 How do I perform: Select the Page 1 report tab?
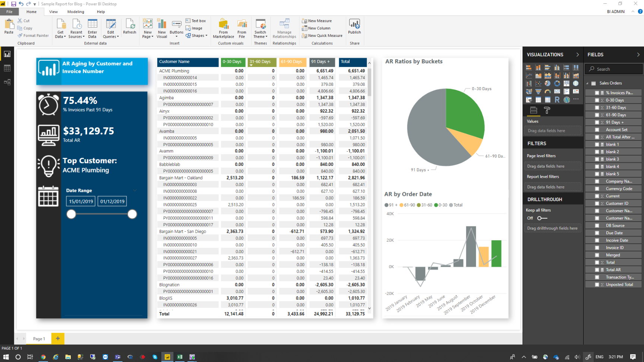pyautogui.click(x=39, y=339)
